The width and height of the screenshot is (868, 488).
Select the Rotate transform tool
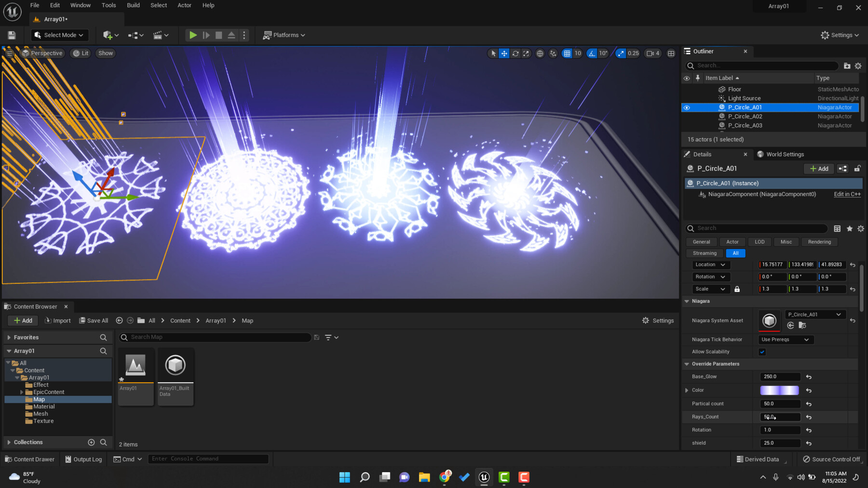coord(515,53)
